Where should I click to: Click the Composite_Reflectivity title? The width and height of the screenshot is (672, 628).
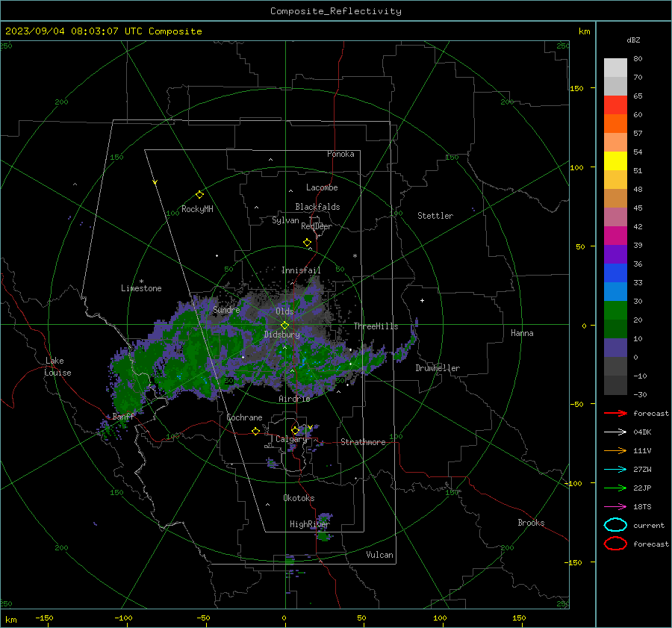point(336,11)
